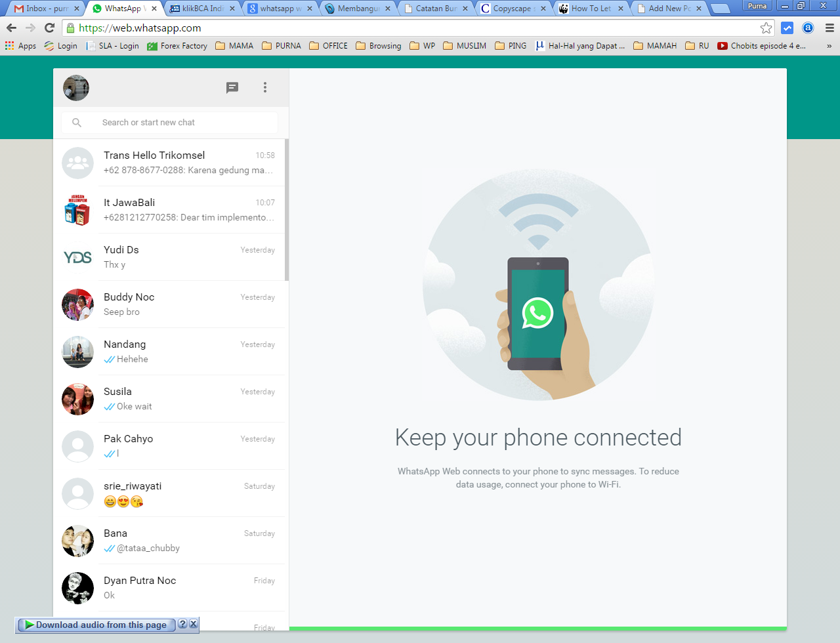Open the Apps bookmark shortcut
The image size is (840, 643).
(x=20, y=46)
